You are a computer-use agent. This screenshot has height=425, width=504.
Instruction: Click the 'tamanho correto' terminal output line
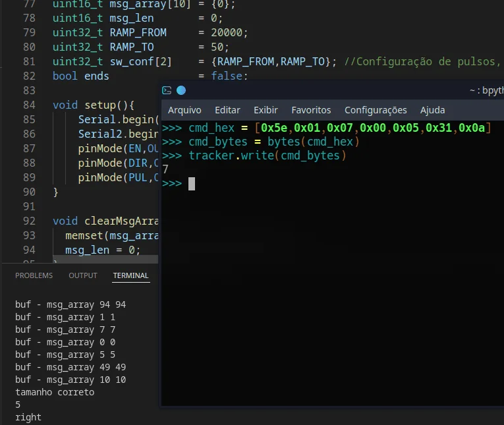(55, 392)
